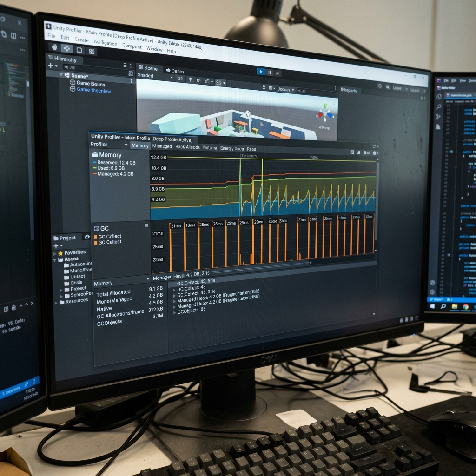This screenshot has width=476, height=476.
Task: Toggle the Managed series orange swatch
Action: 94,174
